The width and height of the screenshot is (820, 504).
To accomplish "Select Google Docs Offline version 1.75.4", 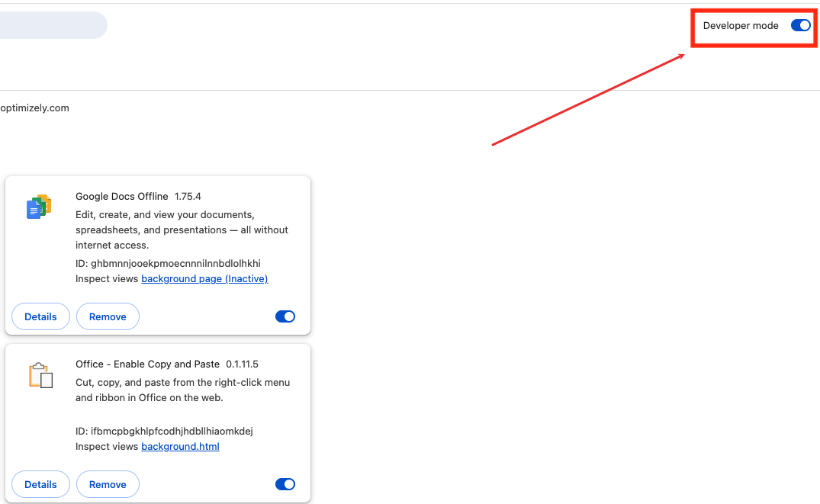I will [188, 196].
